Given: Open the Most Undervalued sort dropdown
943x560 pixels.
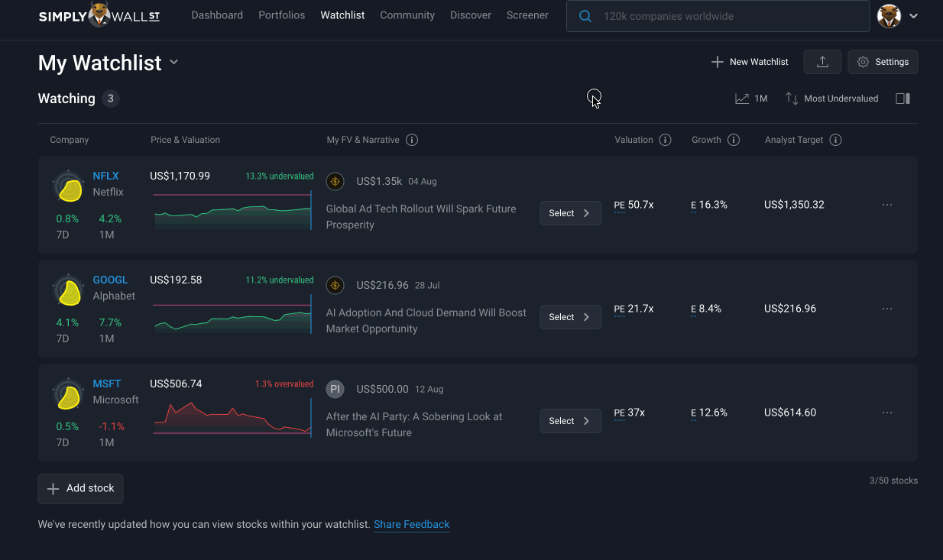Looking at the screenshot, I should pos(831,99).
